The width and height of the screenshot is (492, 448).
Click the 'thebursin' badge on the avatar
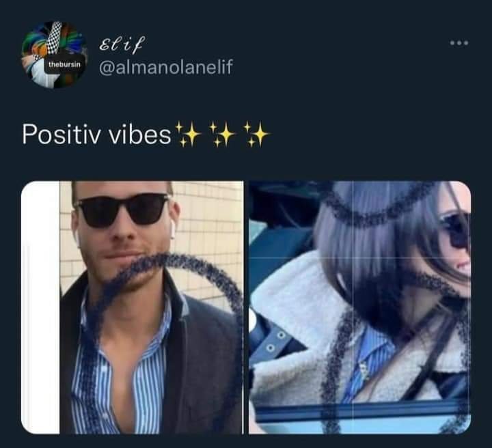64,65
